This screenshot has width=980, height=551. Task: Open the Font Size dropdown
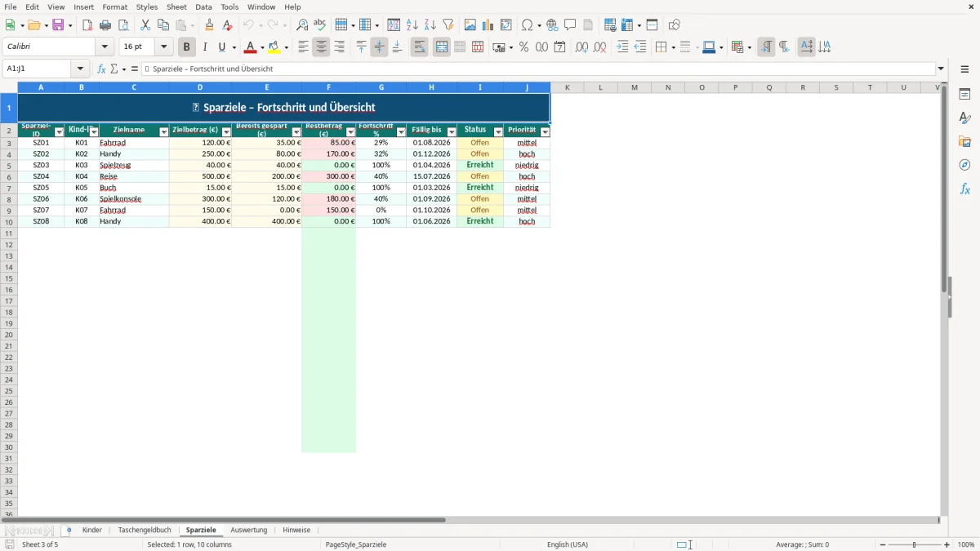[163, 47]
